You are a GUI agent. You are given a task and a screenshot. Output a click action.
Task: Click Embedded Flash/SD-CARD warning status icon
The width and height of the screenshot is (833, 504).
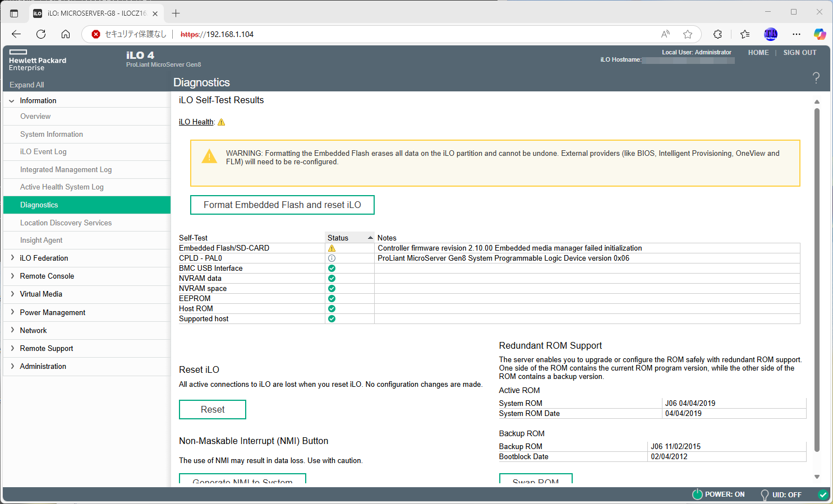point(332,248)
